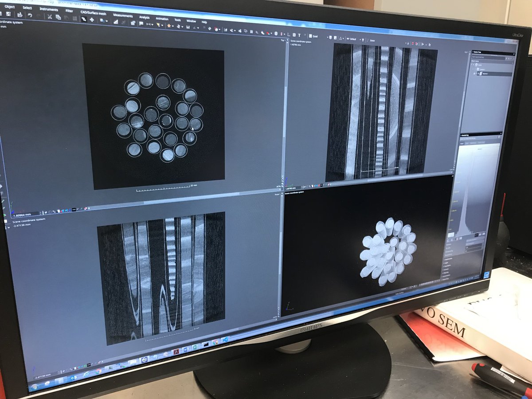This screenshot has width=532, height=399.
Task: Select the highlighted navigation cursor tool
Action: click(x=83, y=19)
